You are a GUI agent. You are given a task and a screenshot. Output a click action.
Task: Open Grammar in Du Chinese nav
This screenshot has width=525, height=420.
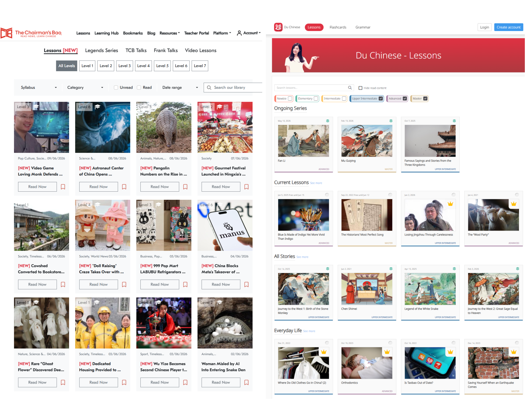(x=363, y=27)
